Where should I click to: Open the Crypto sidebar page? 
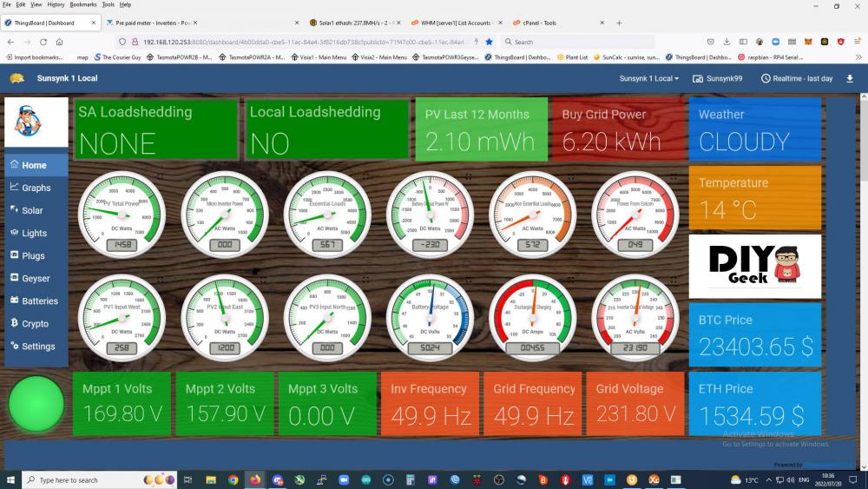coord(36,324)
